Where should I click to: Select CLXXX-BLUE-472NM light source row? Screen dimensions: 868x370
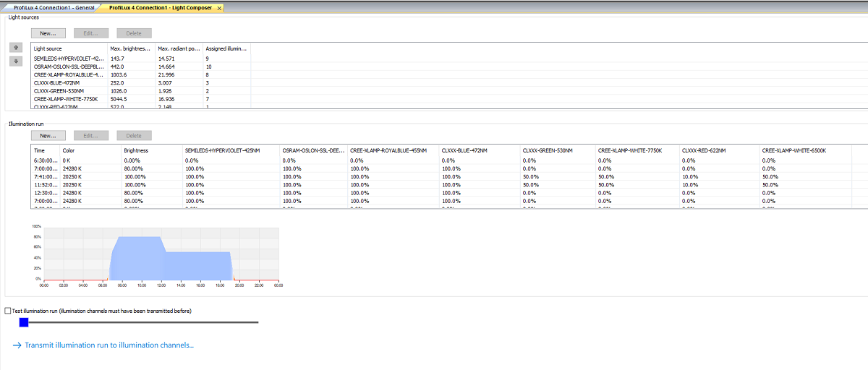pyautogui.click(x=141, y=82)
